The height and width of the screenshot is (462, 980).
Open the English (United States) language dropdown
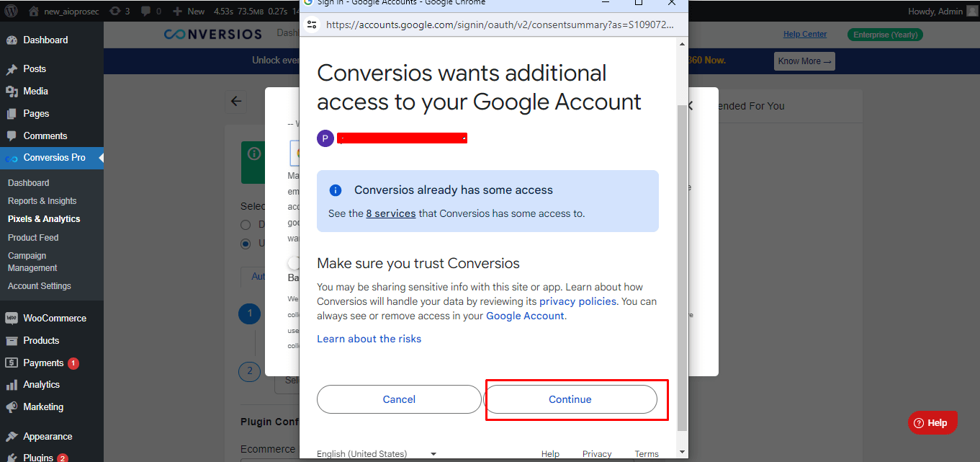pos(377,453)
